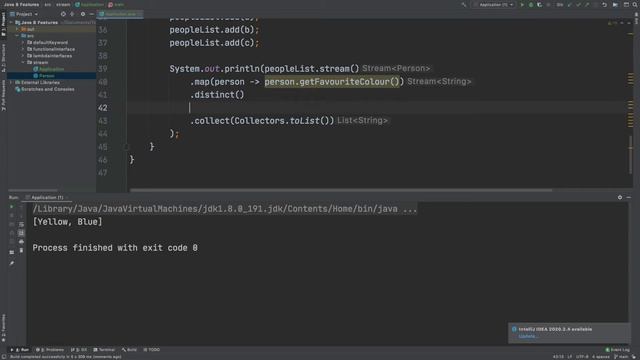Image resolution: width=640 pixels, height=360 pixels.
Task: Click the .distinct() call on line 41
Action: (217, 95)
